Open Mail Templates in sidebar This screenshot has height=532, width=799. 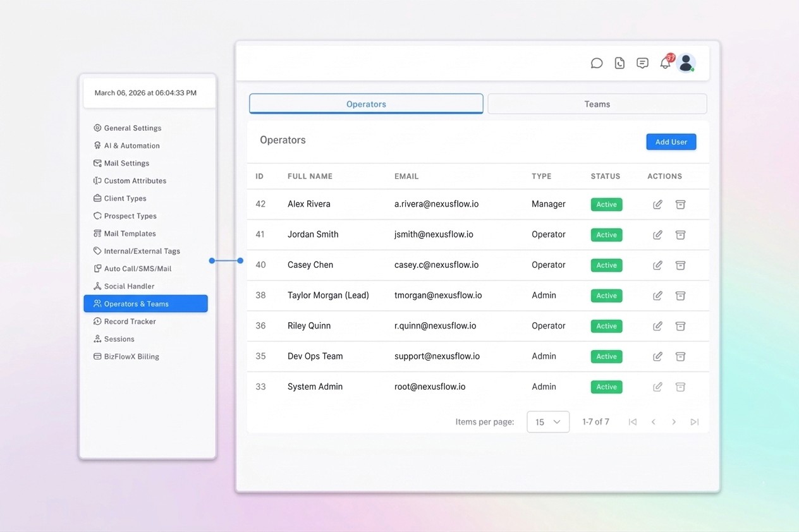125,234
